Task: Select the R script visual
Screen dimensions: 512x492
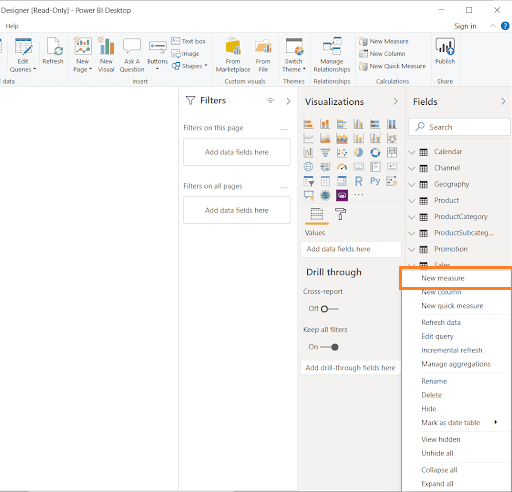Action: click(358, 181)
